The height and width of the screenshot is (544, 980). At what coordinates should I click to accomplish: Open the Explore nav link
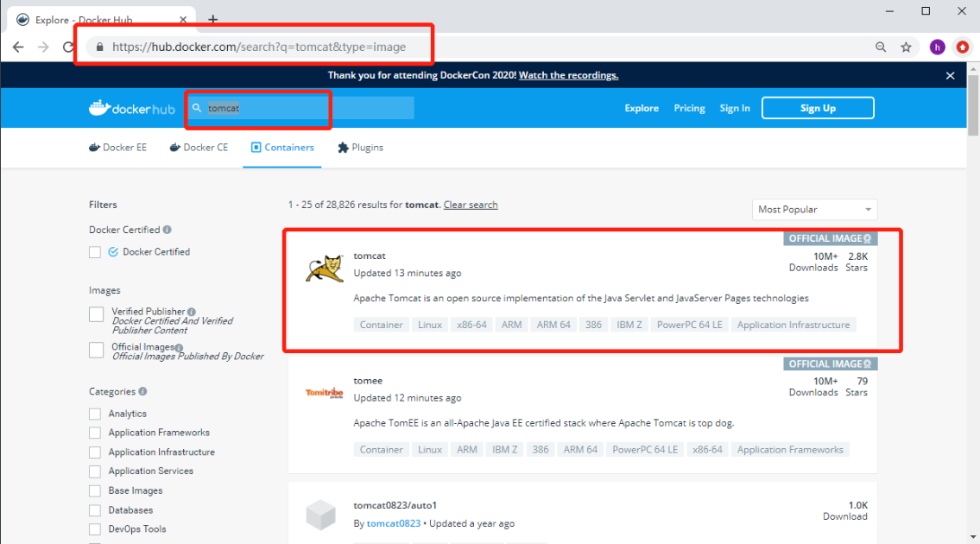642,108
